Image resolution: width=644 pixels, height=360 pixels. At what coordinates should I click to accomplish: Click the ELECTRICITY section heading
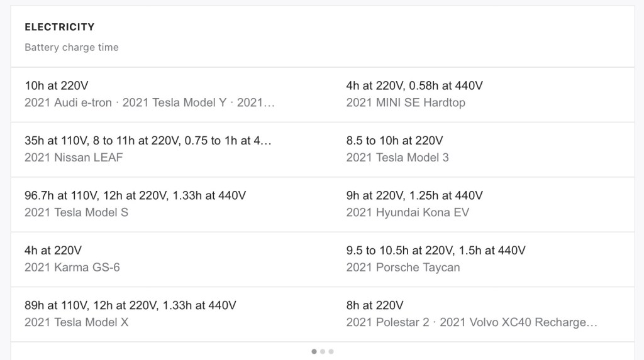[60, 27]
